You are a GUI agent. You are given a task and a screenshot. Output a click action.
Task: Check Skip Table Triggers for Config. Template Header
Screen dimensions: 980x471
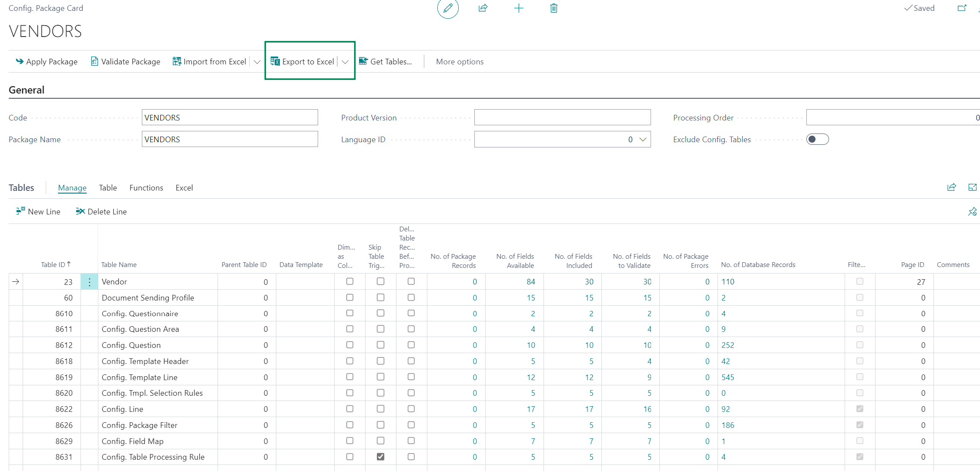coord(380,361)
